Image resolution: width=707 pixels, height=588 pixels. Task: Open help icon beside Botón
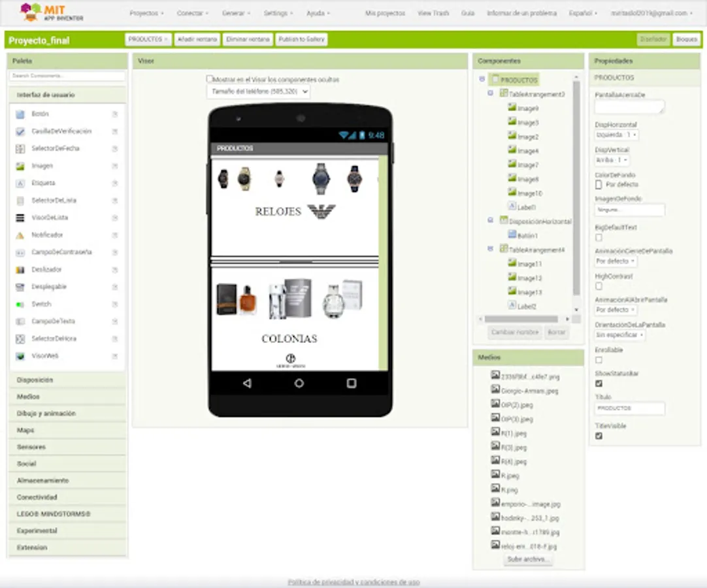point(115,114)
